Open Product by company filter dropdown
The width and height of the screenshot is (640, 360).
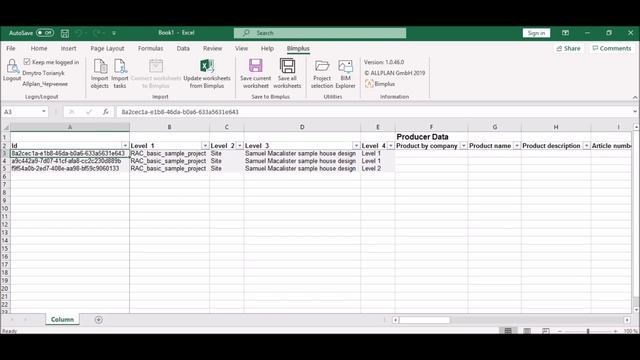pos(463,146)
